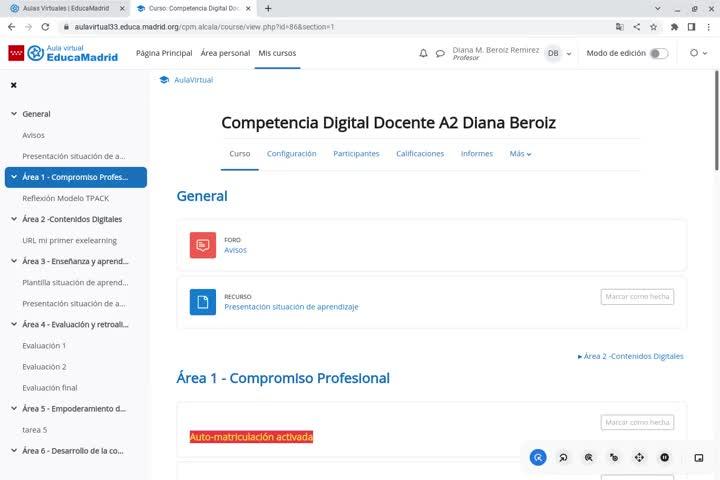This screenshot has width=720, height=480.
Task: Open Evaluación final in course index
Action: pos(50,388)
